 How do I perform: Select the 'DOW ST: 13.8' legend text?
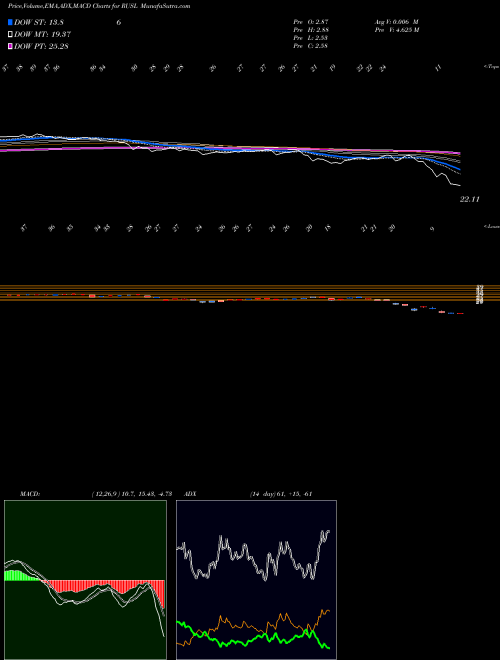pyautogui.click(x=39, y=22)
